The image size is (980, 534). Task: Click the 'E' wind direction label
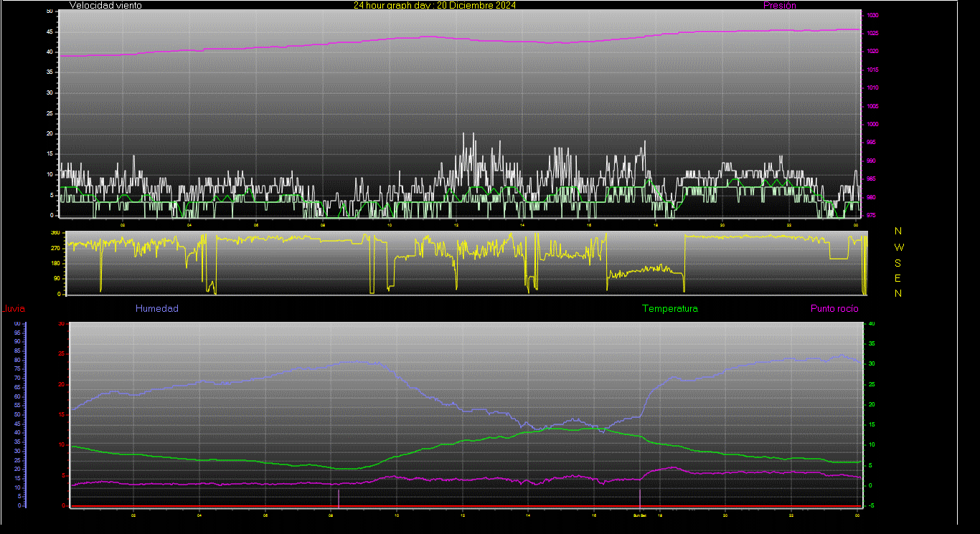pos(898,278)
